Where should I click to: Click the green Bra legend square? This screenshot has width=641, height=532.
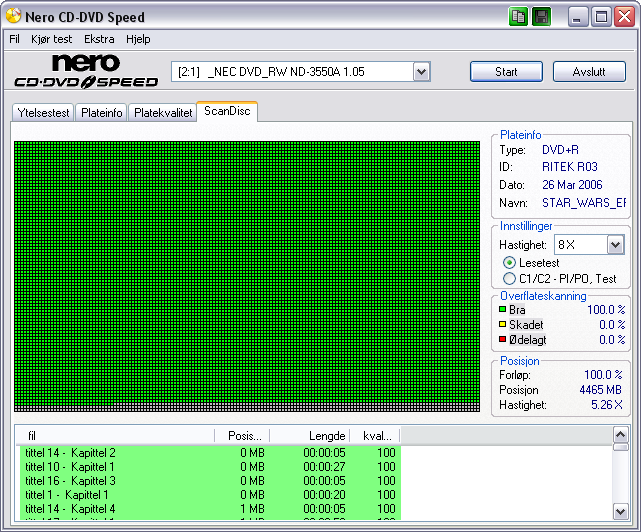pos(503,310)
